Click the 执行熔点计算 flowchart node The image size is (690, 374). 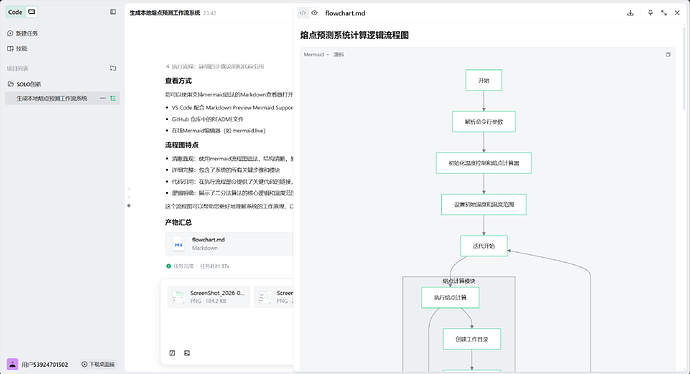click(450, 297)
